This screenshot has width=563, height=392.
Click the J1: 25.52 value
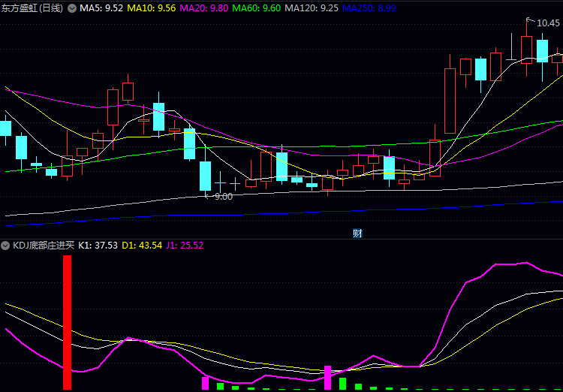click(185, 246)
